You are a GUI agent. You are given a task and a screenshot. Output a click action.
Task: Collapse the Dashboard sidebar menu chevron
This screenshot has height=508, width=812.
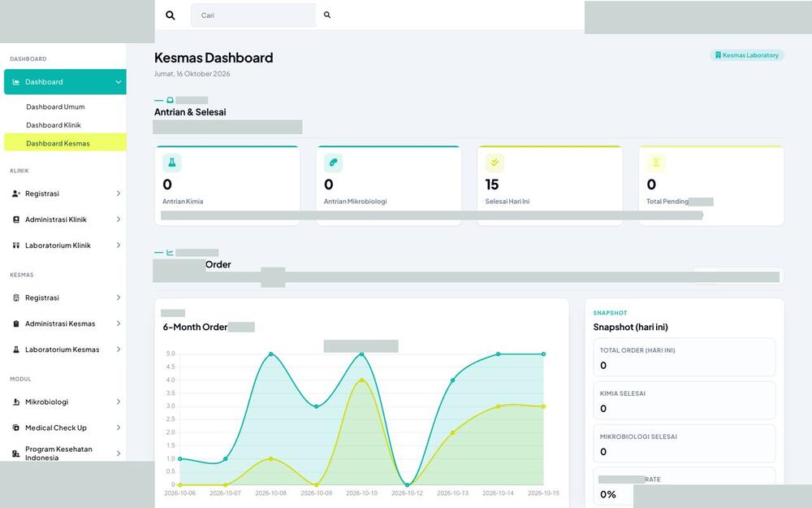pos(118,82)
